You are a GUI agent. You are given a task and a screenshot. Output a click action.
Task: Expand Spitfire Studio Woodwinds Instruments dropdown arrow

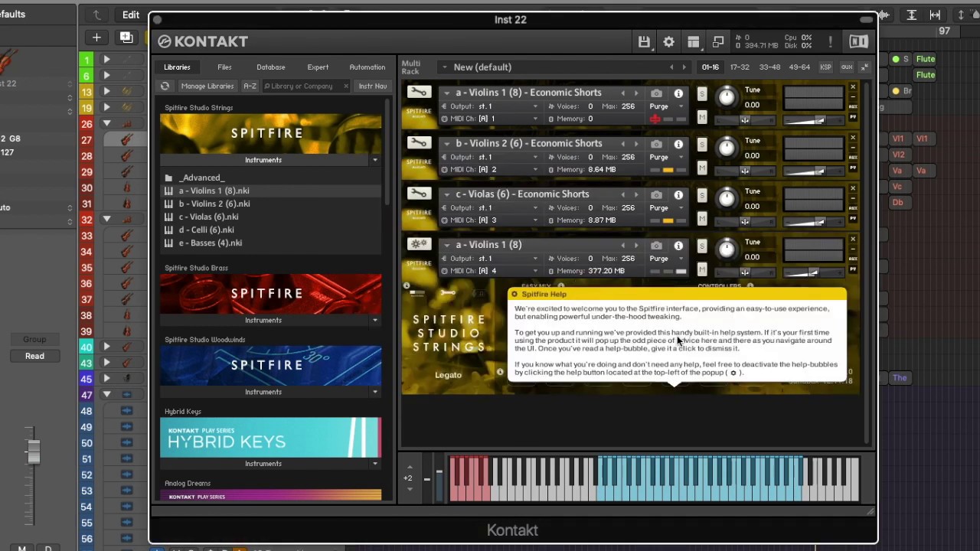(x=374, y=392)
